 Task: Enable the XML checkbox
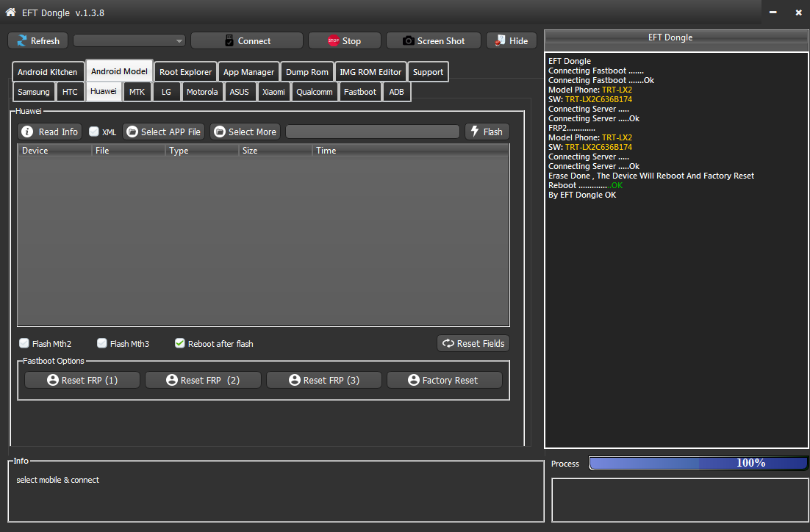click(x=94, y=132)
